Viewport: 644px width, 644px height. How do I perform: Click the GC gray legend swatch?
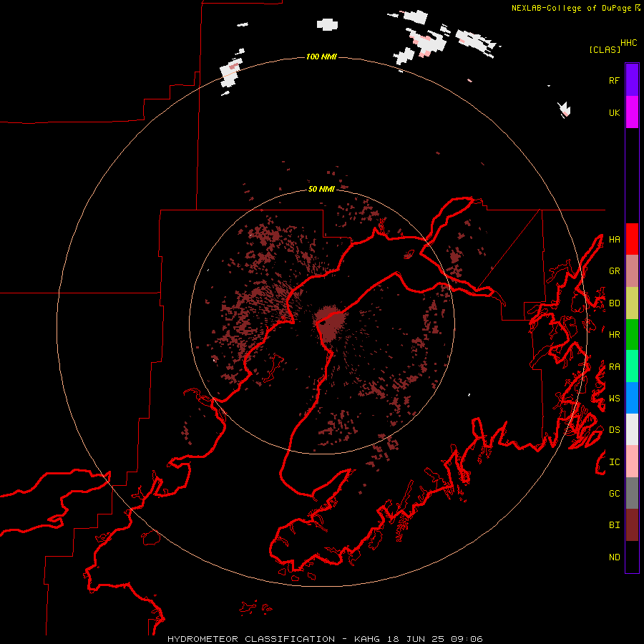coord(632,493)
